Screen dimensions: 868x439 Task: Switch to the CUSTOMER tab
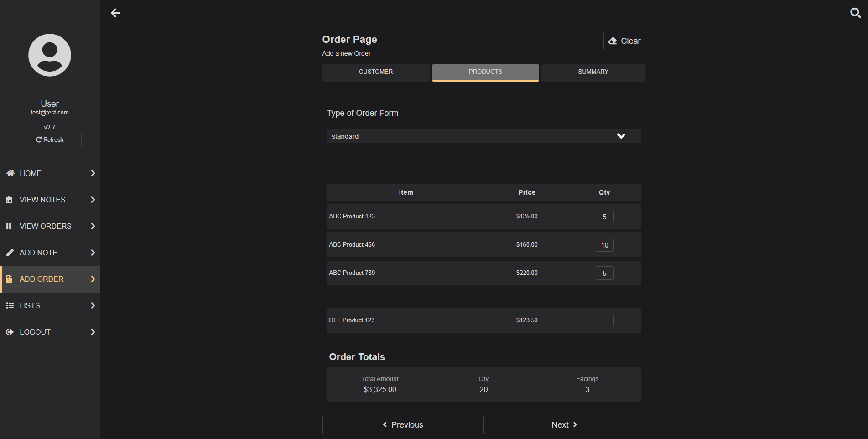point(376,72)
